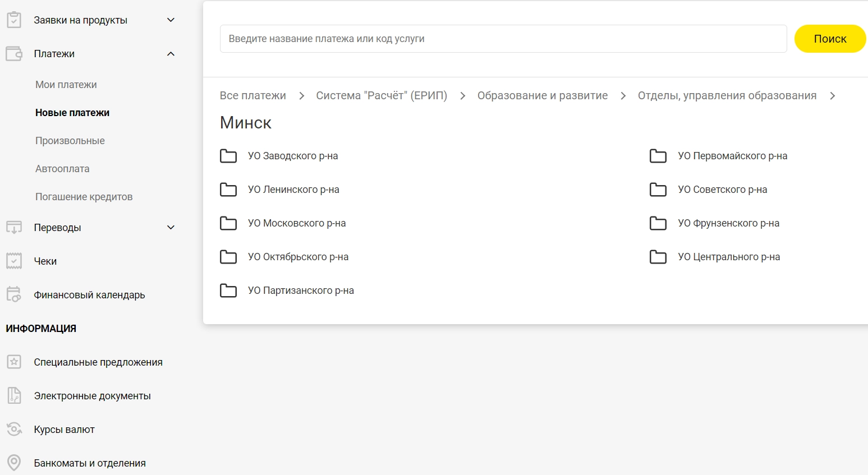
Task: Go to Образование и развитие breadcrumb
Action: point(543,95)
